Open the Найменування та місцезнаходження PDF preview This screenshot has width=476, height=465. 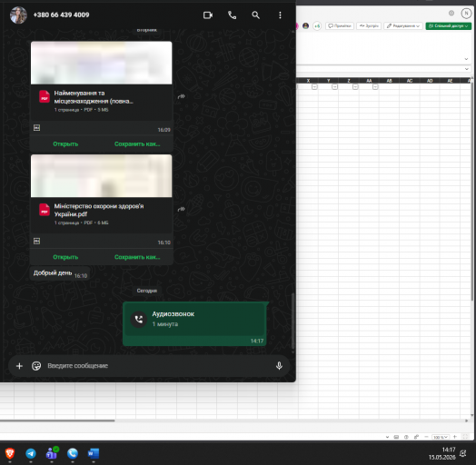click(102, 63)
